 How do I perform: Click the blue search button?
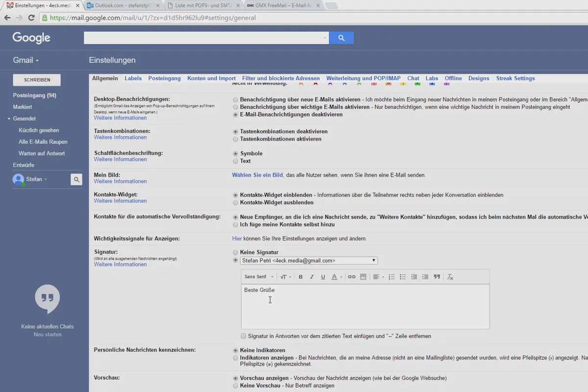342,38
